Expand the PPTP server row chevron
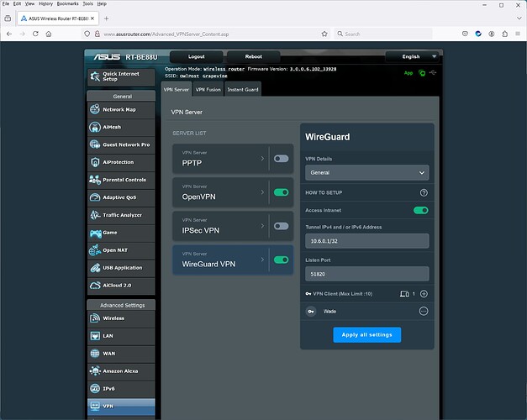The image size is (527, 420). [262, 158]
